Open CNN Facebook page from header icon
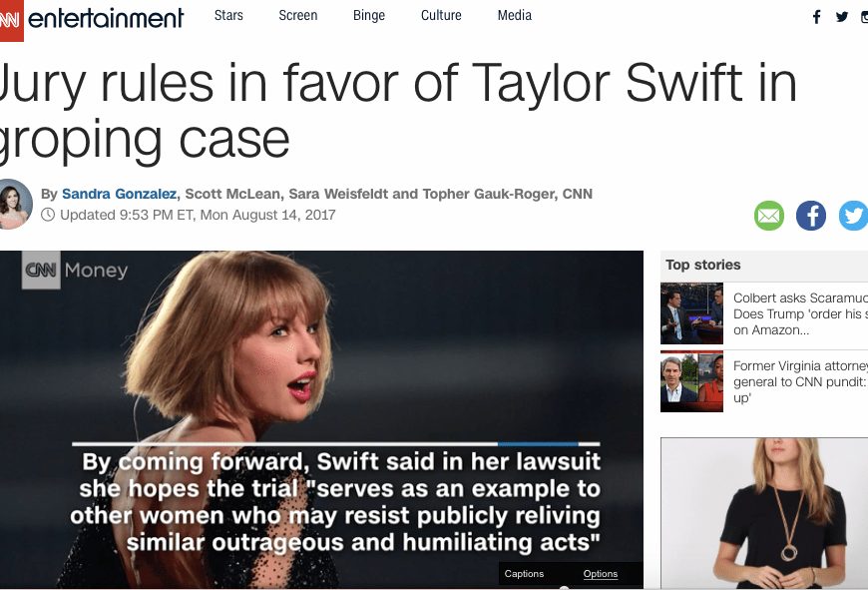The height and width of the screenshot is (590, 868). click(x=816, y=17)
